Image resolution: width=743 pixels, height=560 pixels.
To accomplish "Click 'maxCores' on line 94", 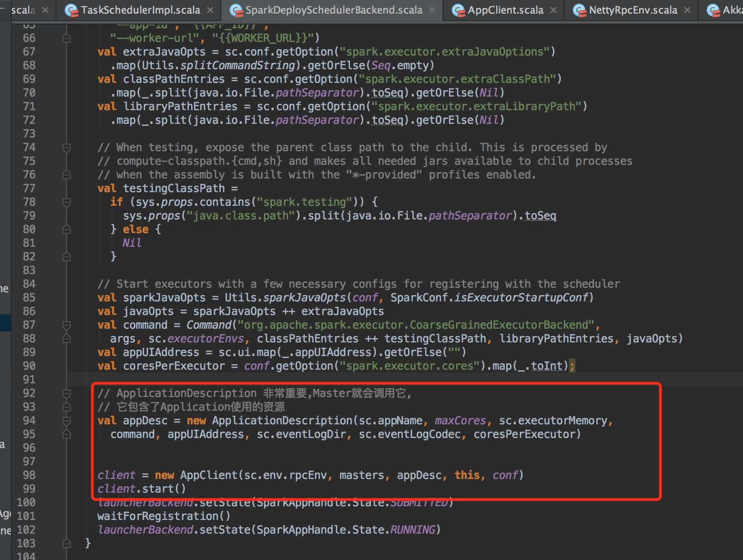I will (460, 421).
